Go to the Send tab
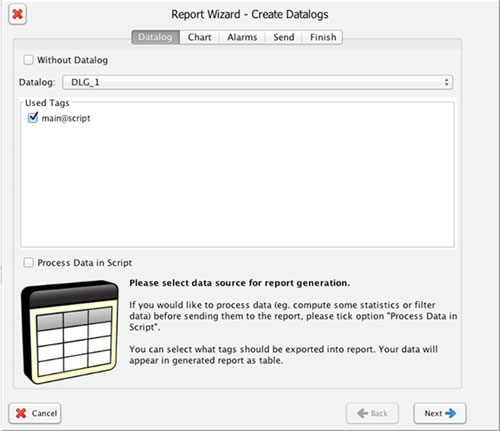This screenshot has height=431, width=500. point(284,37)
